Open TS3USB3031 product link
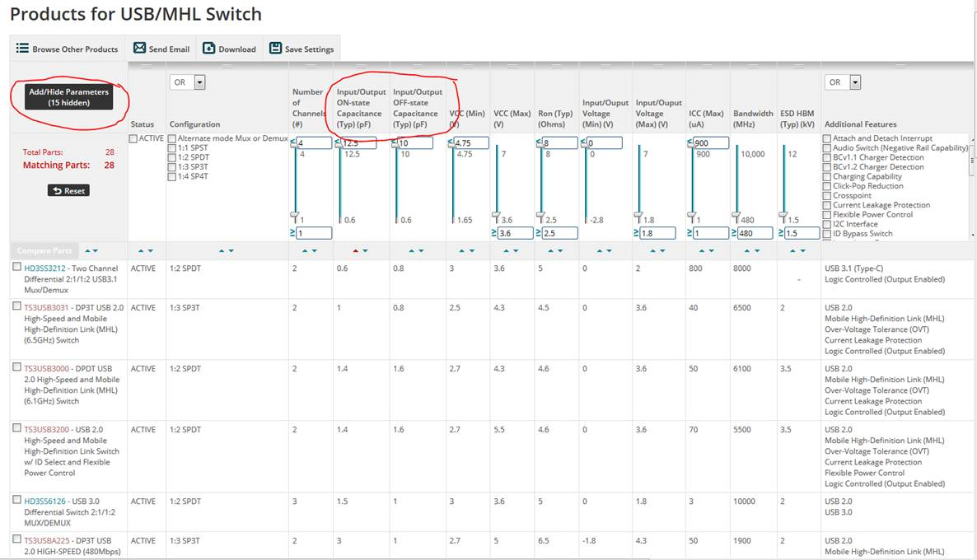The height and width of the screenshot is (560, 977). pos(46,308)
